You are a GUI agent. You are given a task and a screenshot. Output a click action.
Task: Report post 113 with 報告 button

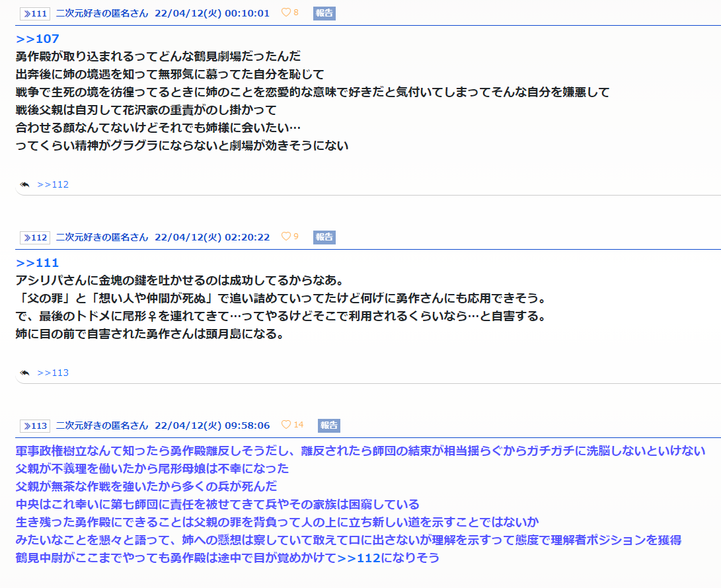pyautogui.click(x=328, y=425)
